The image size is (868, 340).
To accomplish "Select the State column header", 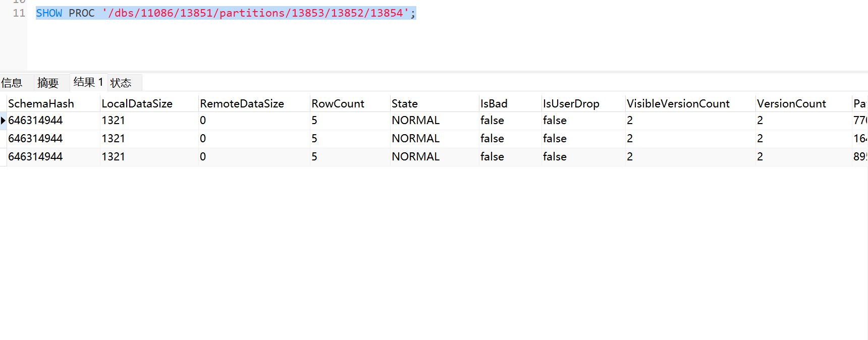I will coord(405,103).
